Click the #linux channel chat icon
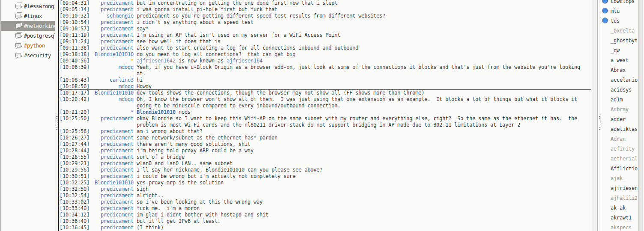 (x=18, y=16)
